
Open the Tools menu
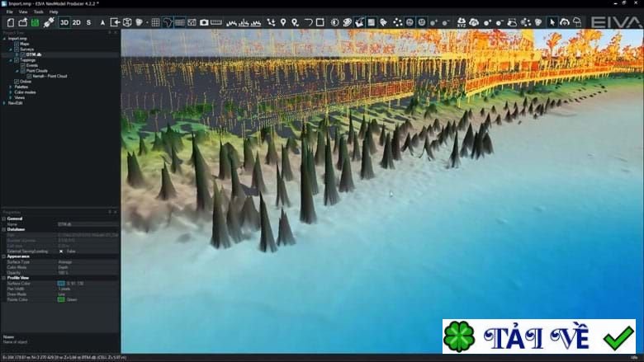(x=39, y=12)
